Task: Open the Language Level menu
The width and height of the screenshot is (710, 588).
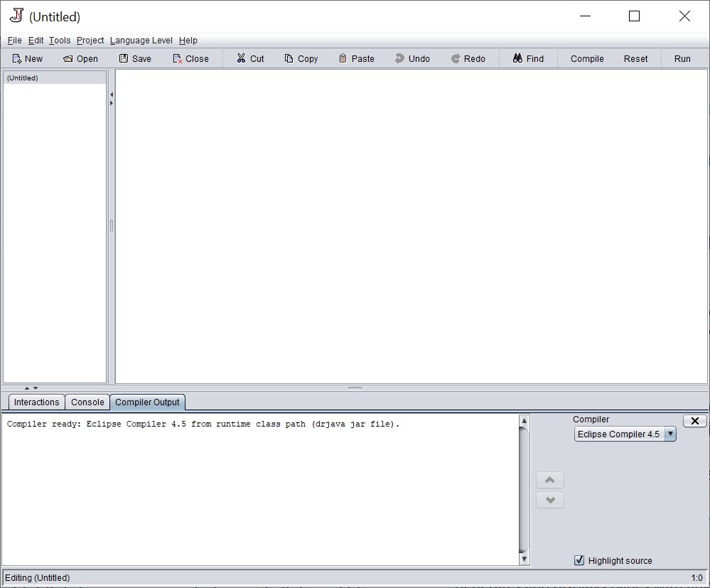Action: (x=141, y=41)
